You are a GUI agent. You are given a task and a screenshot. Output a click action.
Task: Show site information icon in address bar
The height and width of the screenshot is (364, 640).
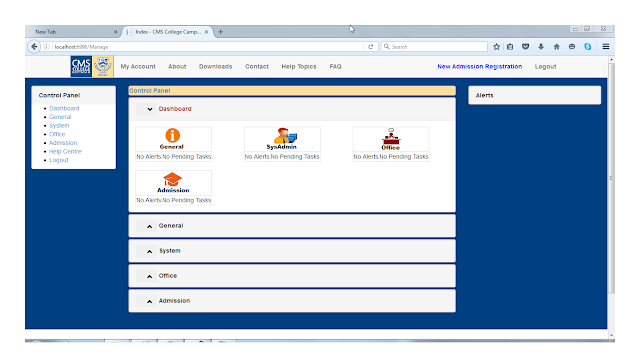coord(47,47)
